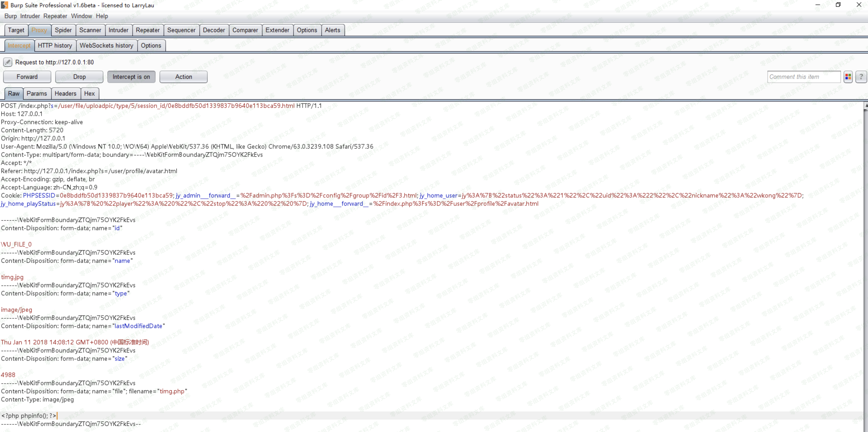
Task: Select the WebSockets history tab
Action: click(106, 46)
